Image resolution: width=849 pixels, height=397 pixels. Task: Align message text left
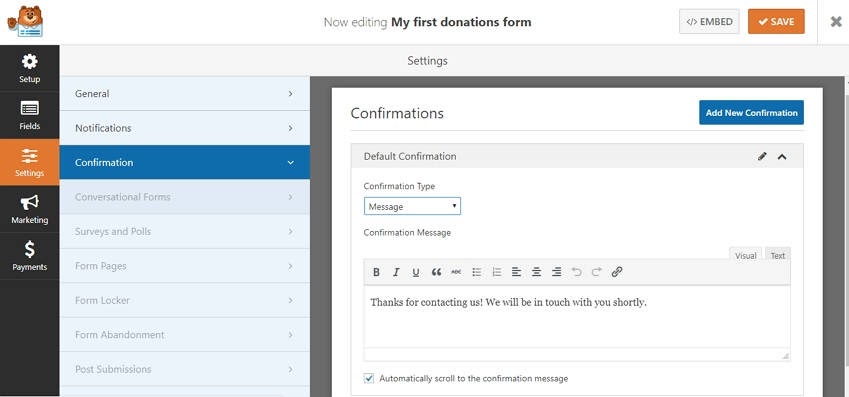click(517, 272)
